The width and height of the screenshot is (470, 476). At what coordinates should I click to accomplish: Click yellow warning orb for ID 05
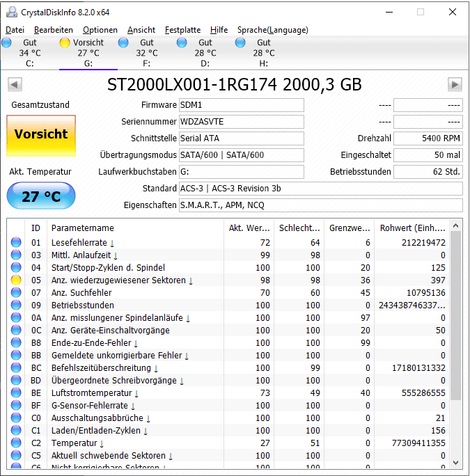pyautogui.click(x=16, y=280)
